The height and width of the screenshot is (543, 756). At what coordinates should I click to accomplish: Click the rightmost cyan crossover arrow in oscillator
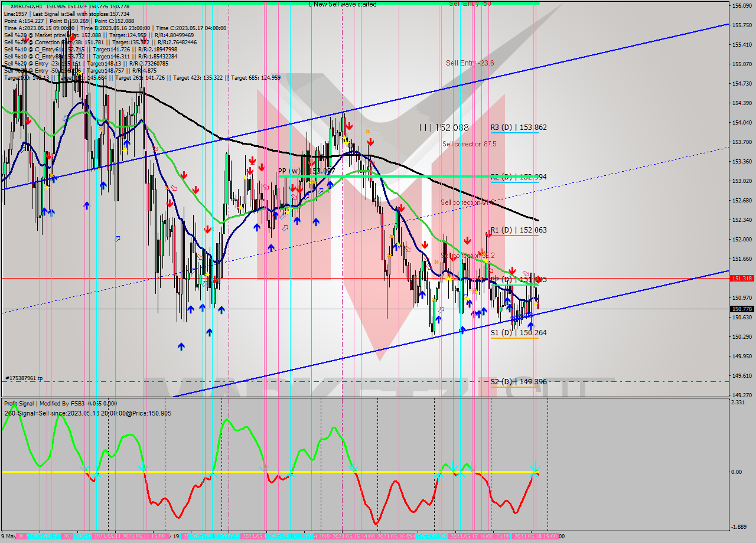click(535, 469)
